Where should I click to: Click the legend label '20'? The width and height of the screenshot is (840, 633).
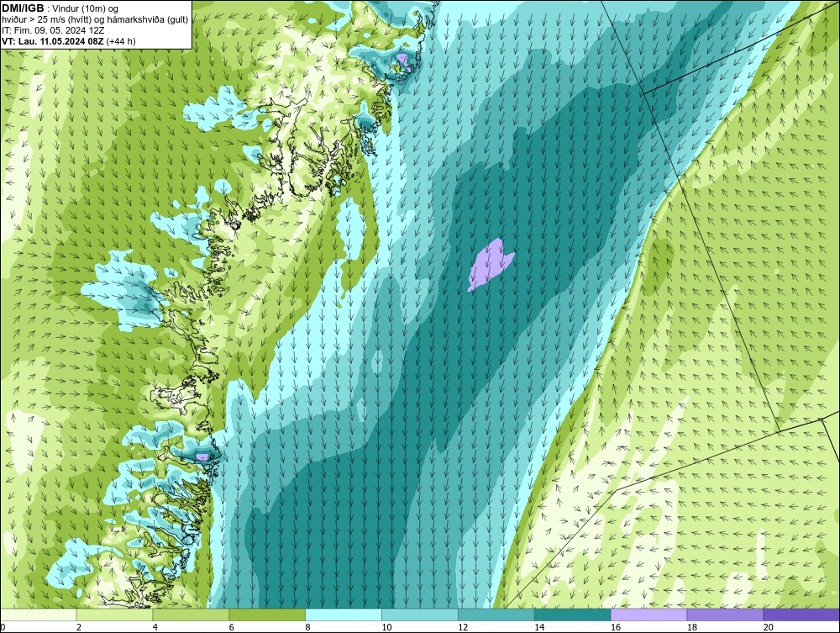[x=769, y=627]
